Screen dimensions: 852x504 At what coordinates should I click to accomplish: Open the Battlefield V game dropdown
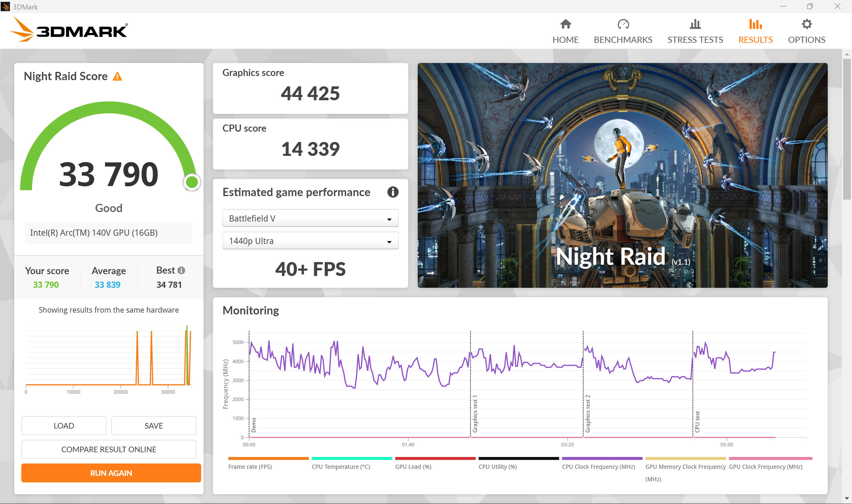click(x=310, y=218)
